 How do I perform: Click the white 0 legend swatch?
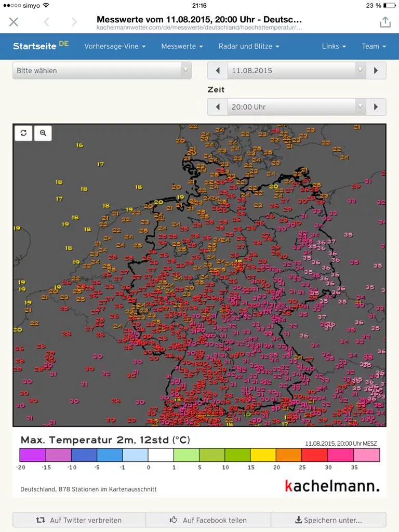161,455
